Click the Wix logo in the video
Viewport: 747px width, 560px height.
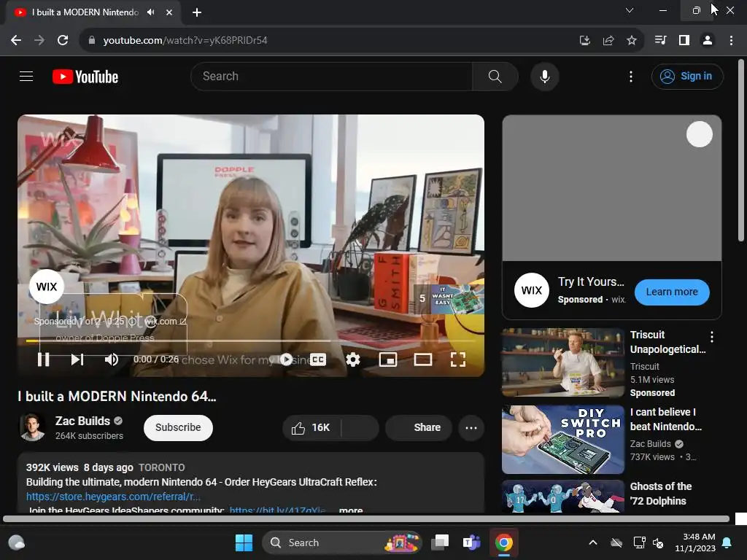click(47, 287)
